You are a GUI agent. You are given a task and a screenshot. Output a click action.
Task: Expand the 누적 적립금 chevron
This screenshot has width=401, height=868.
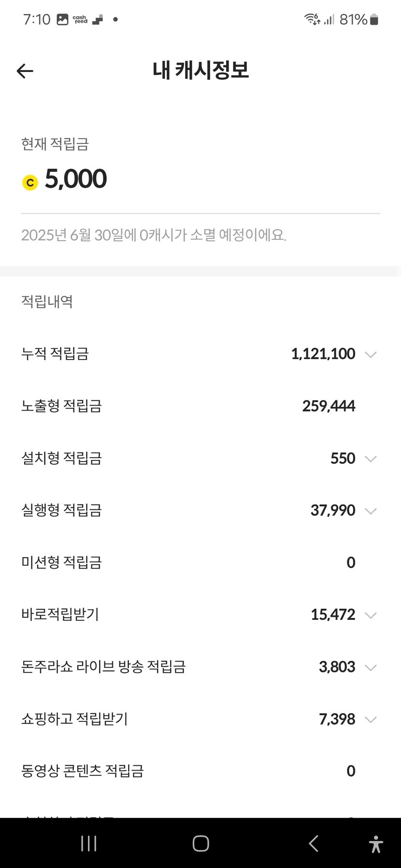pos(371,354)
